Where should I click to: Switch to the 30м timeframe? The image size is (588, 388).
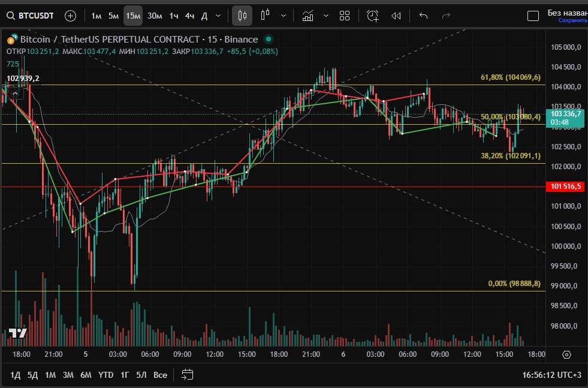coord(155,16)
